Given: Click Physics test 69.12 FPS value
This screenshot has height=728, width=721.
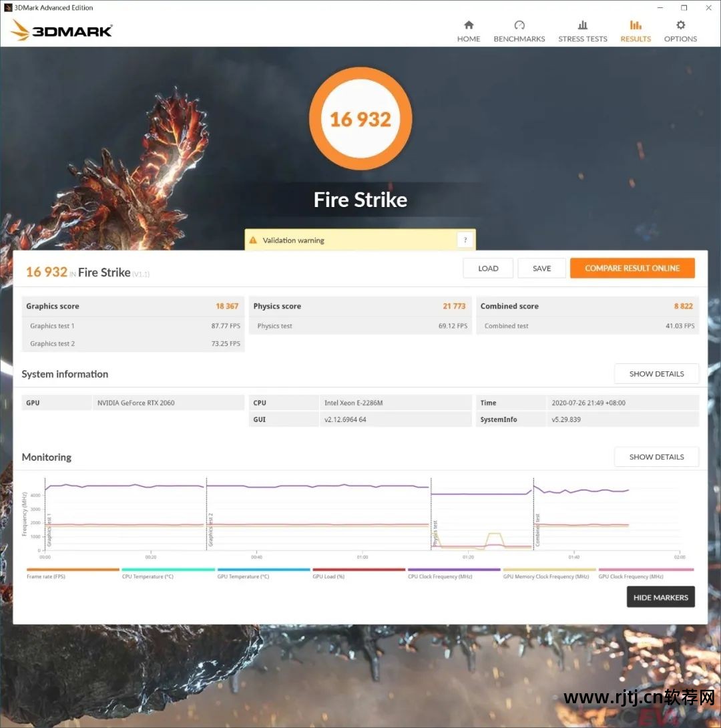Looking at the screenshot, I should pyautogui.click(x=453, y=326).
